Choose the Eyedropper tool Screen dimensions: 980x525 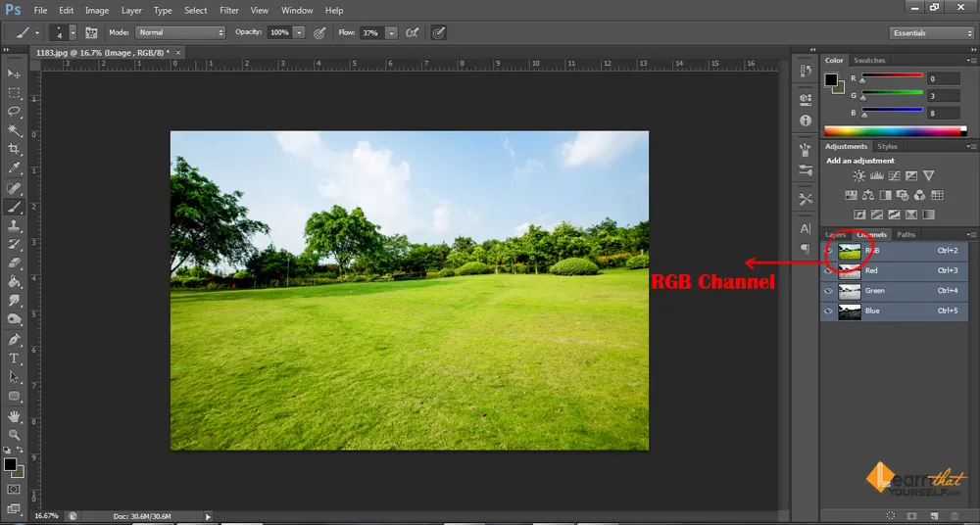click(14, 168)
